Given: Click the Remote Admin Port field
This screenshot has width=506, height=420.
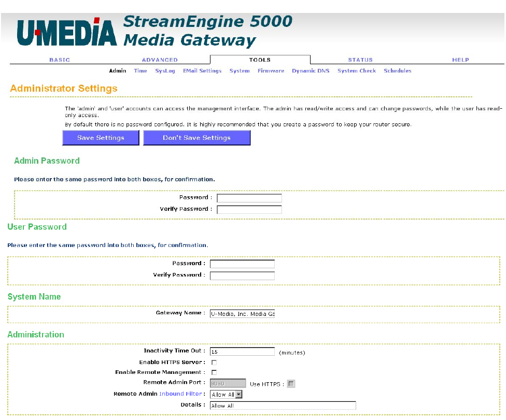Looking at the screenshot, I should pyautogui.click(x=228, y=383).
